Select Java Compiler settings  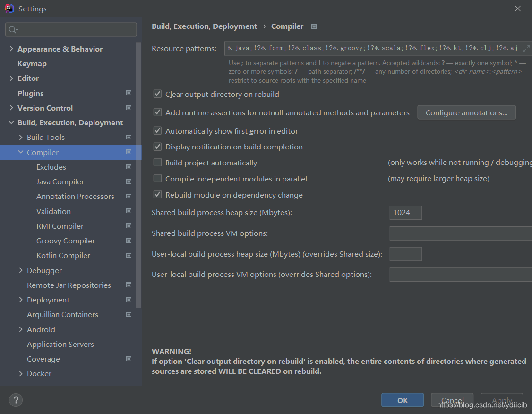click(60, 182)
